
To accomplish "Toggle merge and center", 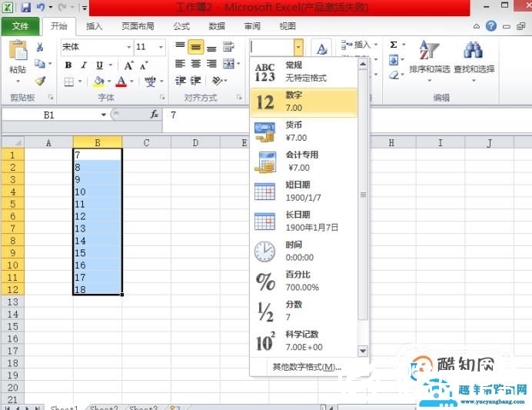I will (228, 64).
